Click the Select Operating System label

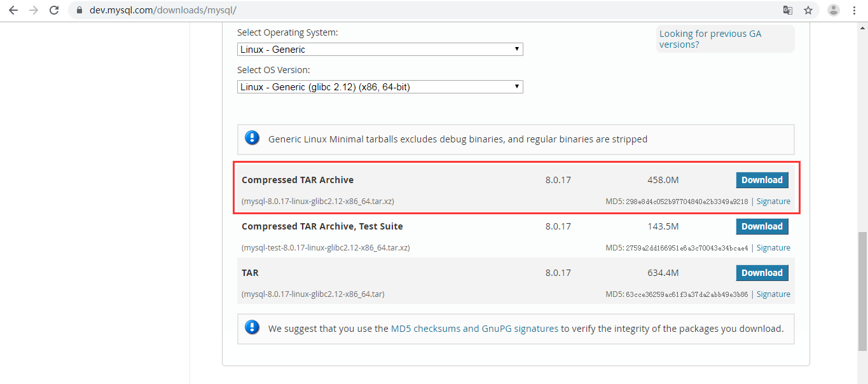[x=287, y=32]
